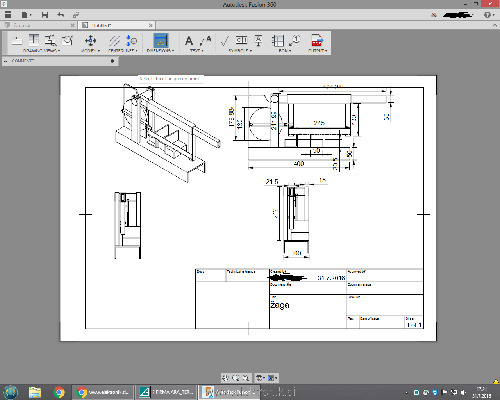Save the drawing with the disk icon
The width and height of the screenshot is (500, 400).
(45, 15)
